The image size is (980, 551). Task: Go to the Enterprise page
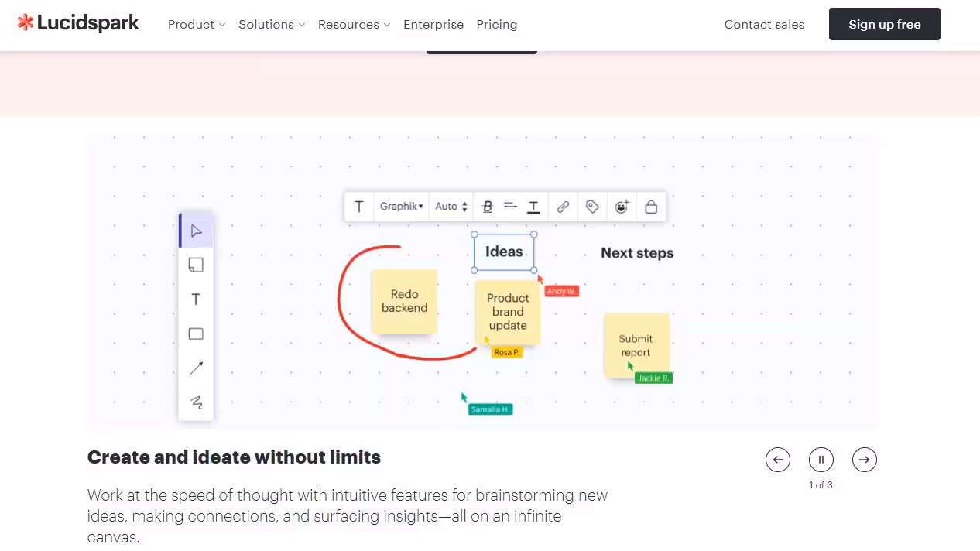pyautogui.click(x=433, y=25)
